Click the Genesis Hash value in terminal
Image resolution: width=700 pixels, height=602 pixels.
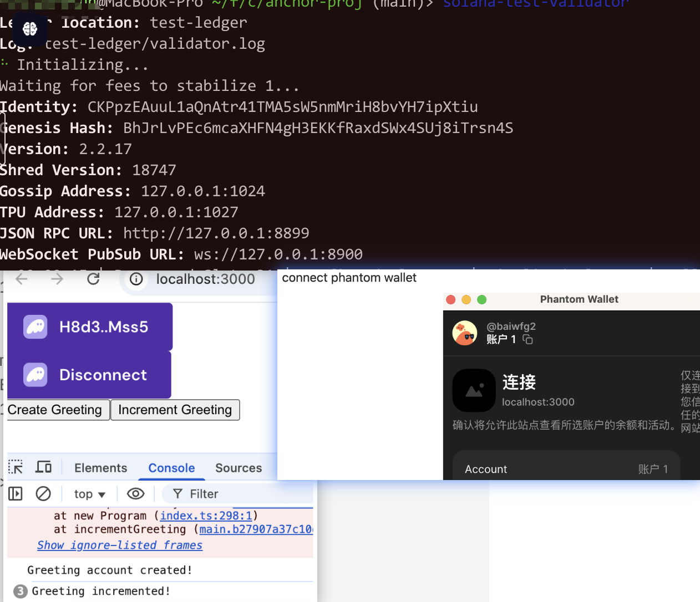click(318, 128)
